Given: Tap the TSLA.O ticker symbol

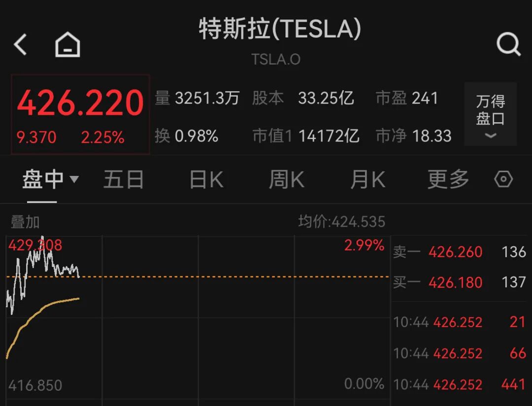Looking at the screenshot, I should point(276,60).
